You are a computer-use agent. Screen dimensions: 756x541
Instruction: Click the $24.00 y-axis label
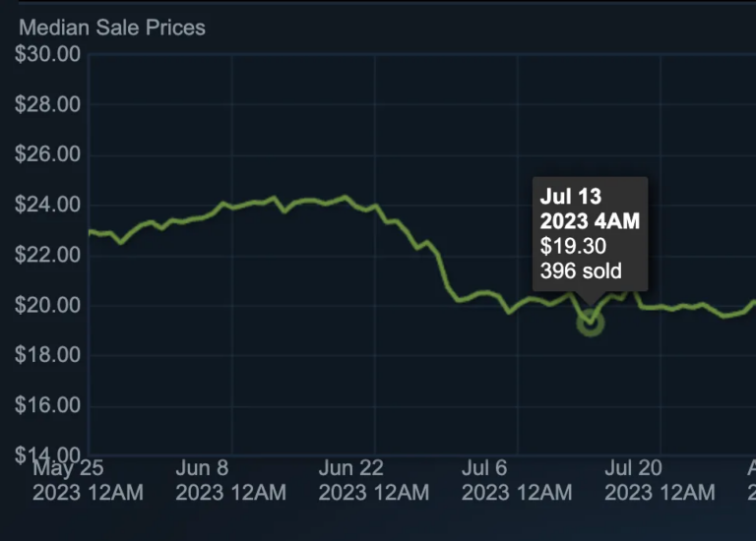click(47, 206)
